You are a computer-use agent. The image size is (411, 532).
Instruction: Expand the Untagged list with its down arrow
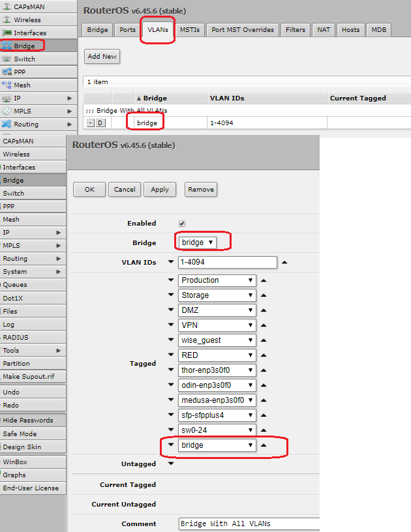point(171,464)
